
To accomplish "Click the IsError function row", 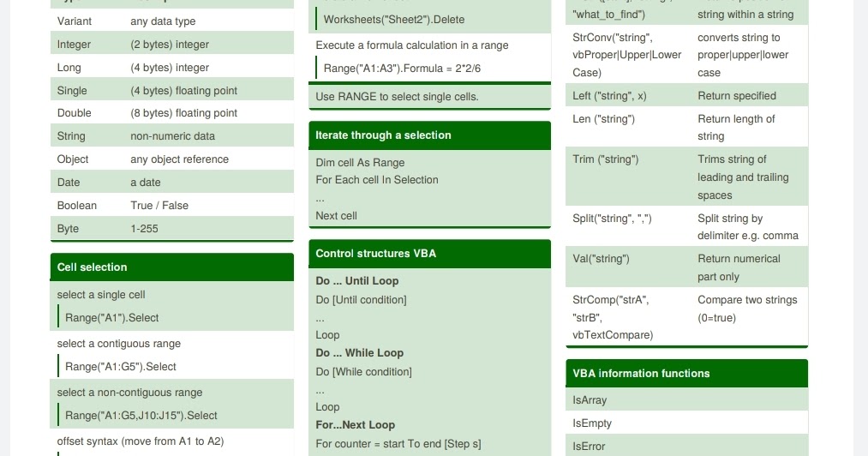I will click(686, 446).
